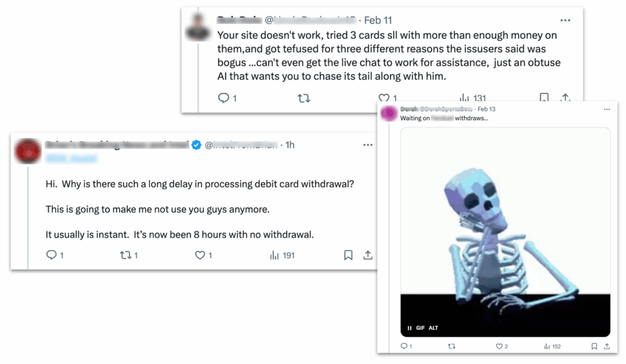Open the Feb 13 timestamp link
This screenshot has height=364, width=626.
[x=486, y=109]
